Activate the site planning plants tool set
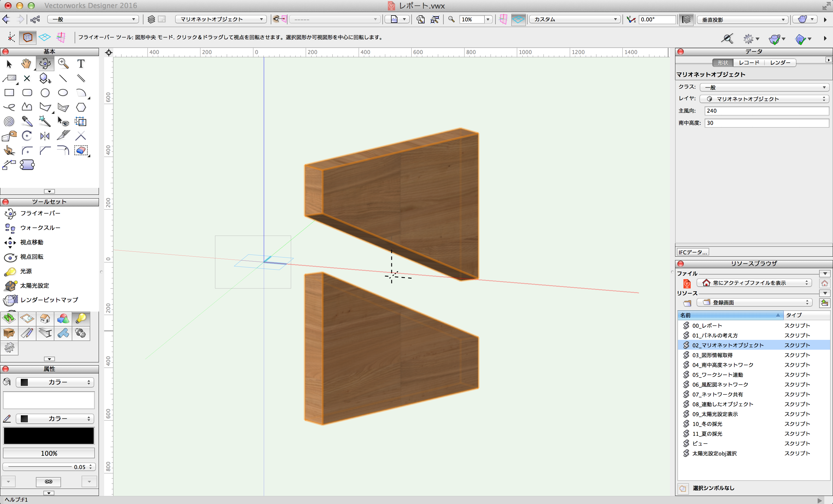 coord(9,318)
